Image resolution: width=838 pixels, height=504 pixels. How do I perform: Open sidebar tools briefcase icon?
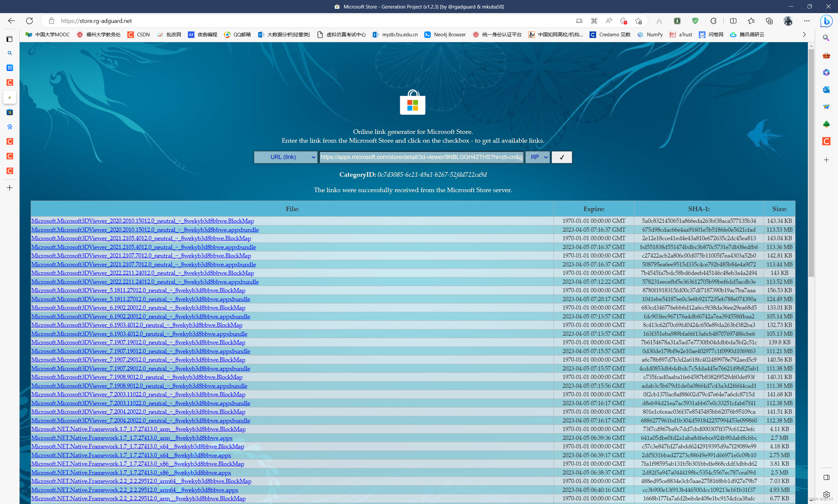pyautogui.click(x=826, y=55)
